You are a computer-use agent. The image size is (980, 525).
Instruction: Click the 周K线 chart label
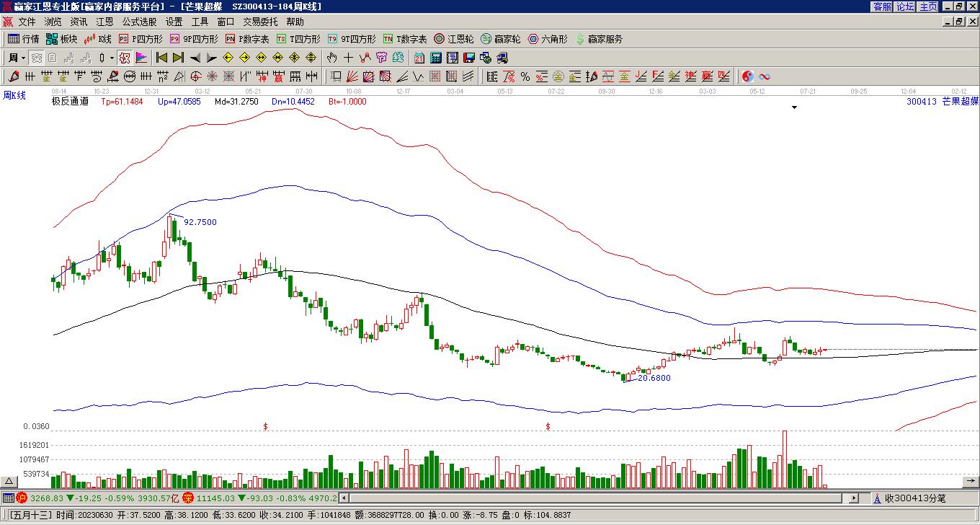coord(14,95)
